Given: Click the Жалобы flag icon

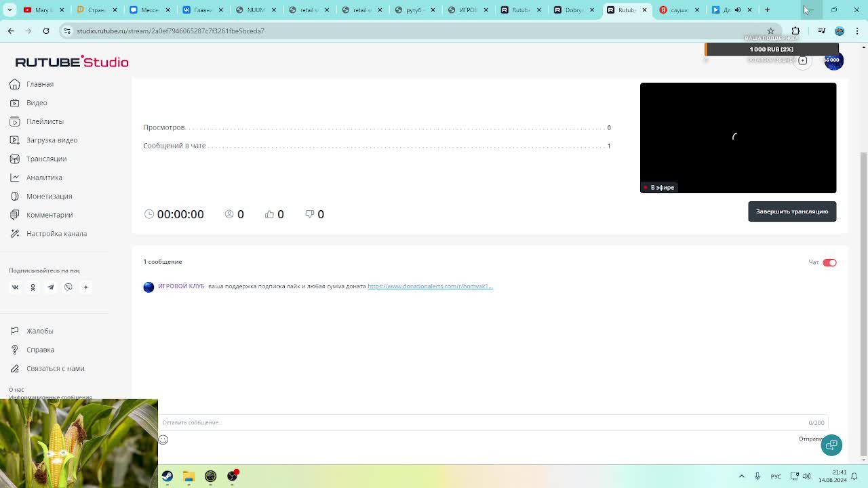Looking at the screenshot, I should (x=14, y=331).
